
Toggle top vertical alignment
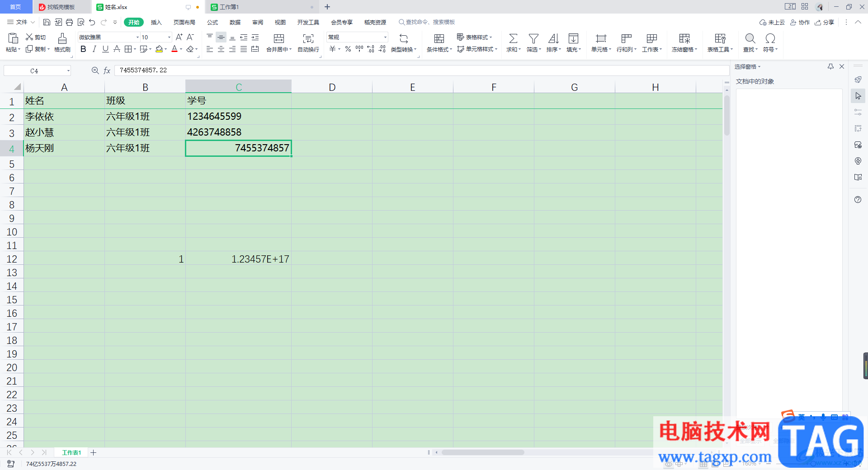(x=210, y=37)
